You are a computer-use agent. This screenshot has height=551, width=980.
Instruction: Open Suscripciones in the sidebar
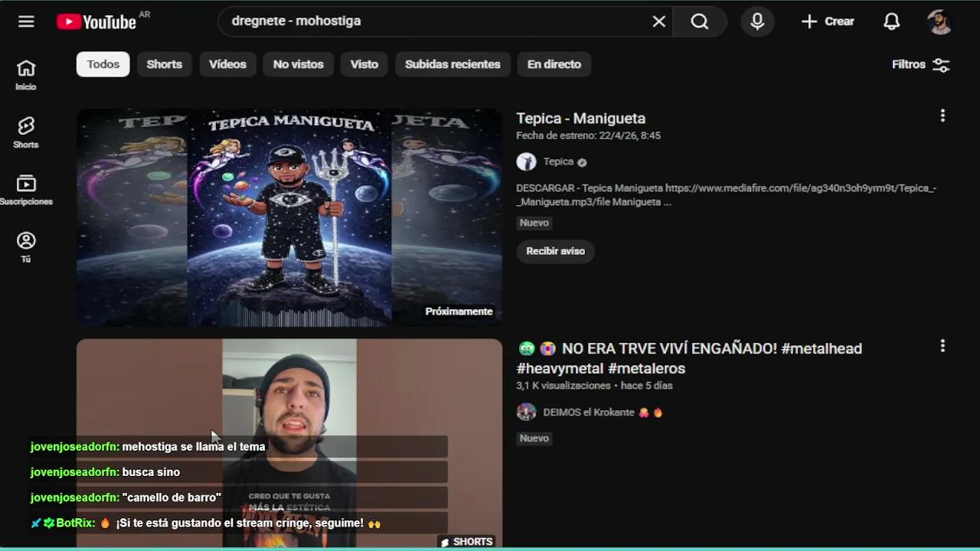tap(26, 191)
